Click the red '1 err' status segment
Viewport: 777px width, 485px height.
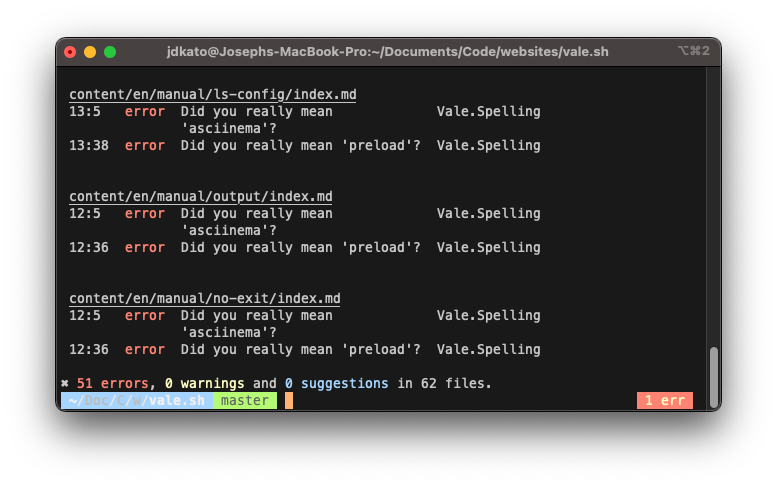665,400
